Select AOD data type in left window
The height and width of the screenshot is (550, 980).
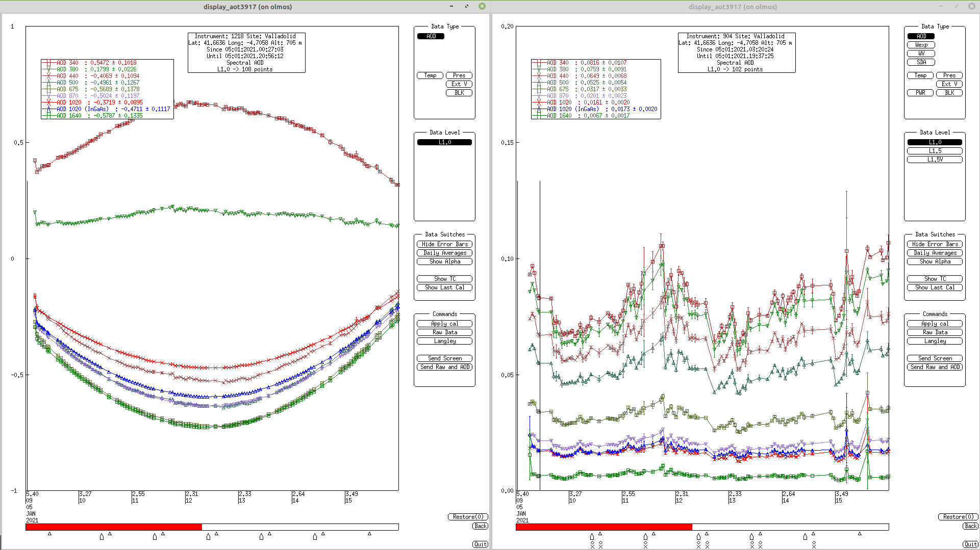pos(431,36)
